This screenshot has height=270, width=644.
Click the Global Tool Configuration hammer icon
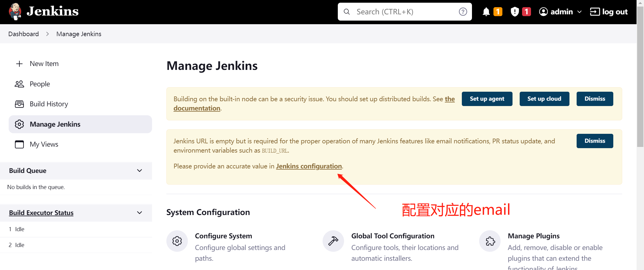pos(333,241)
